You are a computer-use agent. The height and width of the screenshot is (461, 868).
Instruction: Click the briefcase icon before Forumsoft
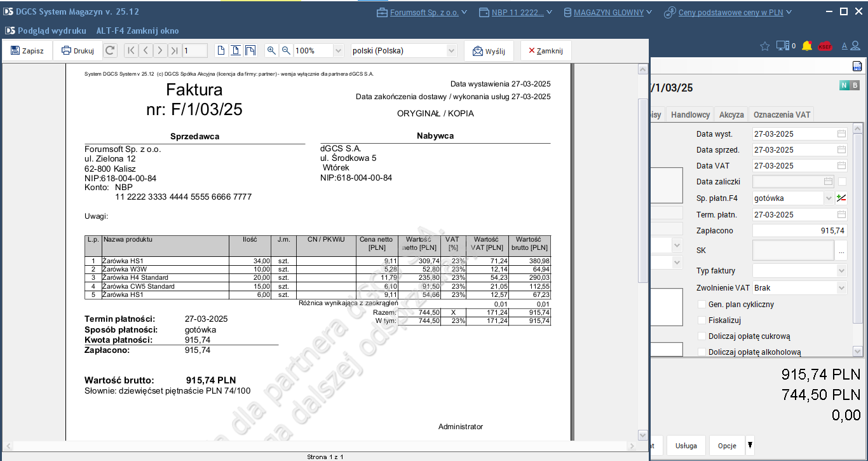click(382, 12)
